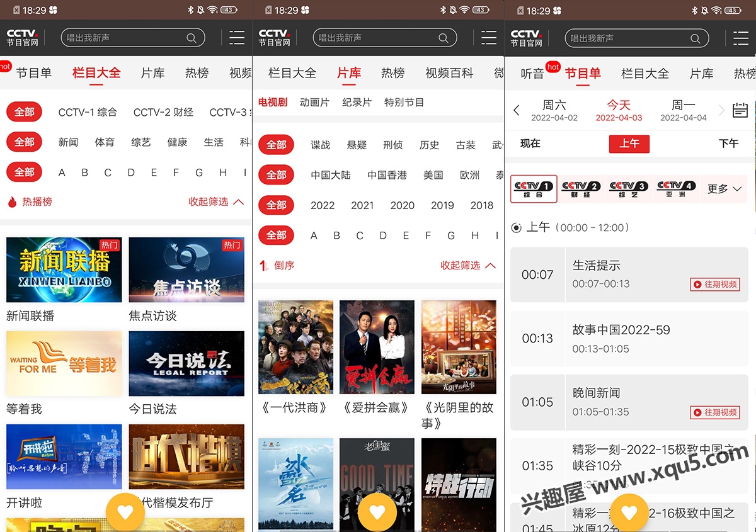This screenshot has height=532, width=756.
Task: Select the CCTV1 综合 channel logo
Action: tap(534, 189)
